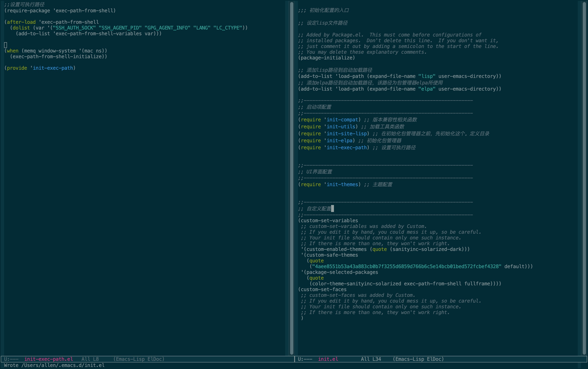The image size is (588, 369).
Task: Click the 设置可执行路径 comment at top left
Action: pos(24,4)
